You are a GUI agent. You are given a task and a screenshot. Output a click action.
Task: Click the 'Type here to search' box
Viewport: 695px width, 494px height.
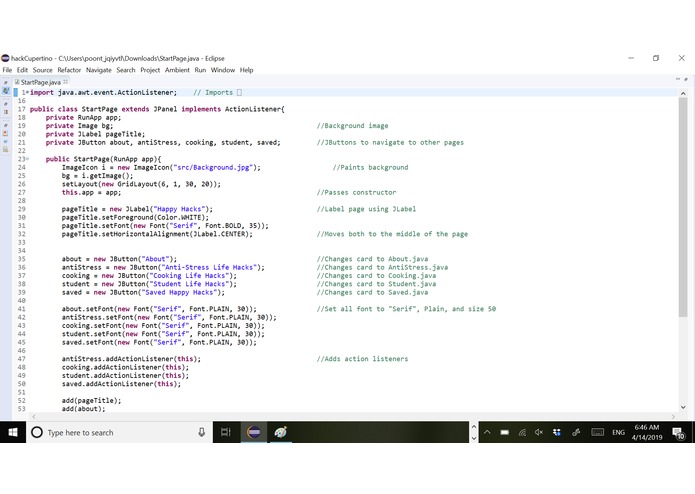[x=119, y=432]
